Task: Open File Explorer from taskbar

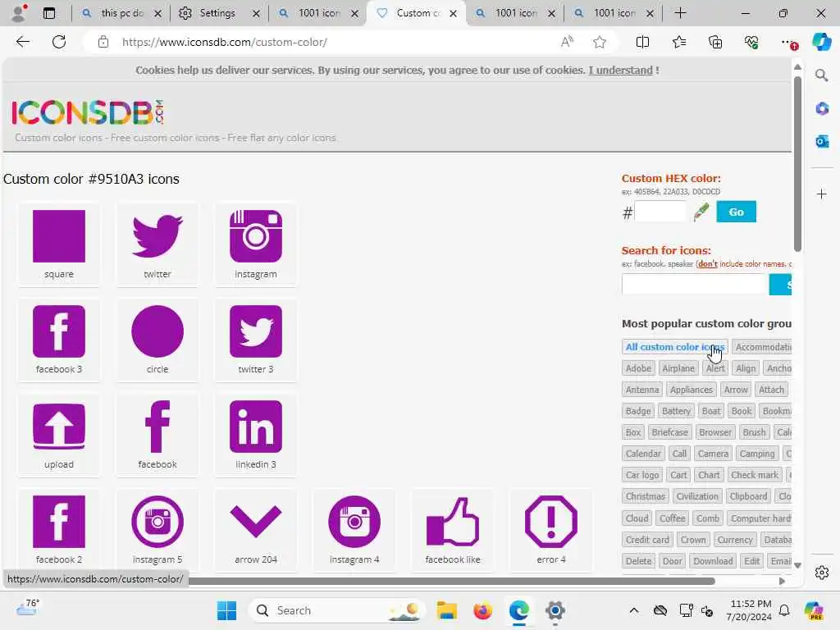Action: point(446,610)
